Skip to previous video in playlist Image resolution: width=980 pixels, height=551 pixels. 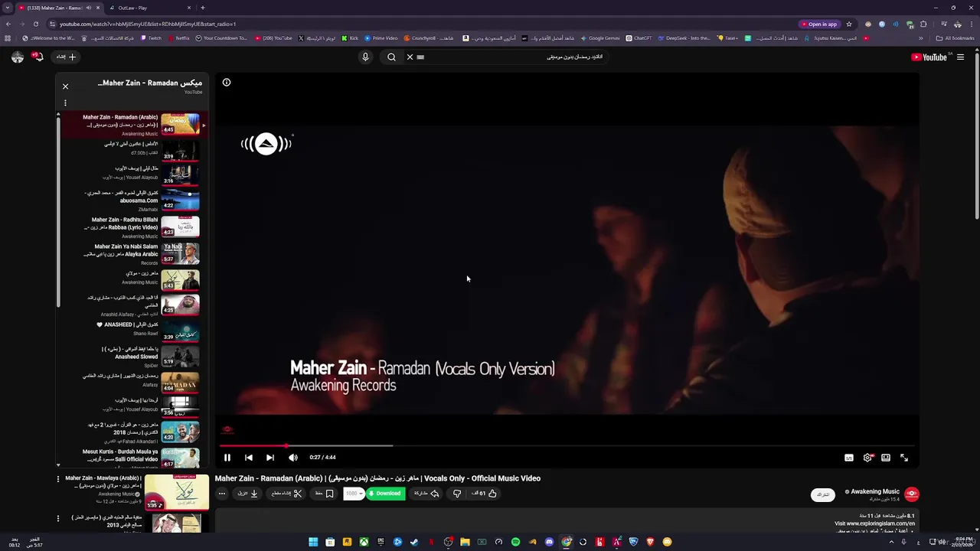coord(249,458)
